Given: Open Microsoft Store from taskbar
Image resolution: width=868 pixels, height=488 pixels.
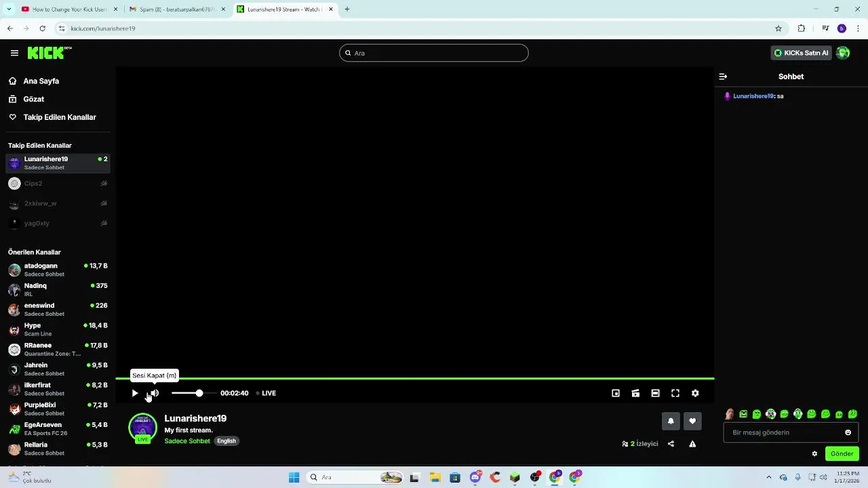Looking at the screenshot, I should (x=455, y=477).
